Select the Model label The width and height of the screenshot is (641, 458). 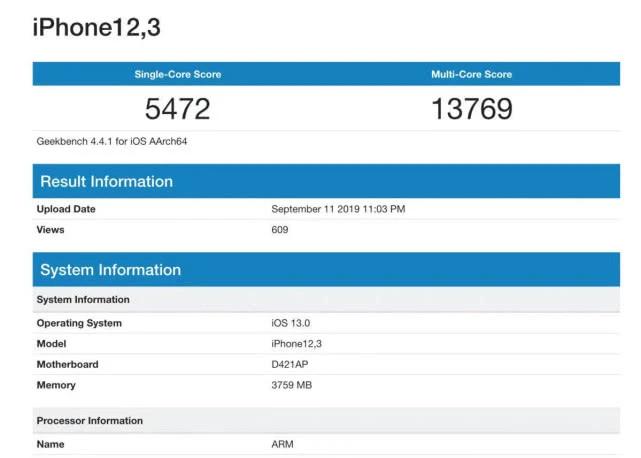point(51,344)
